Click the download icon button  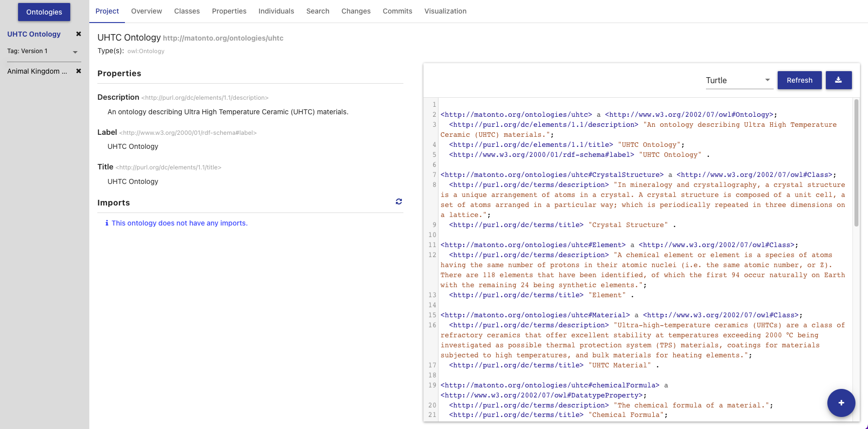[x=838, y=80]
